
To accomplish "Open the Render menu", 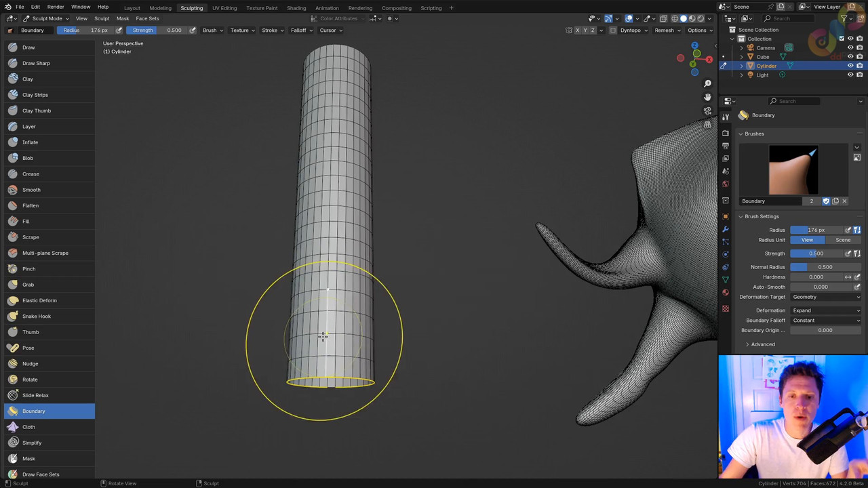I will [x=56, y=7].
